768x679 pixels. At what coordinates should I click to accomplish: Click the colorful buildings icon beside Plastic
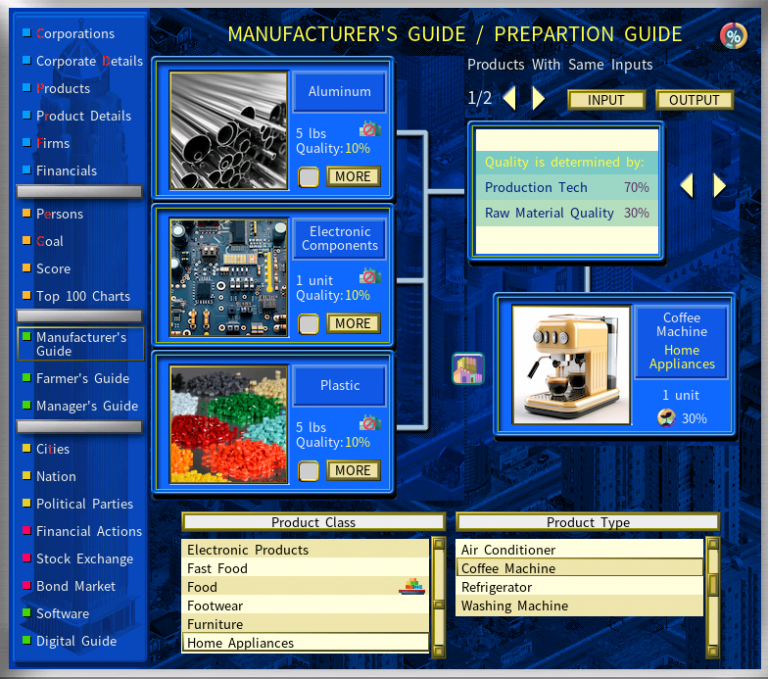pyautogui.click(x=467, y=368)
